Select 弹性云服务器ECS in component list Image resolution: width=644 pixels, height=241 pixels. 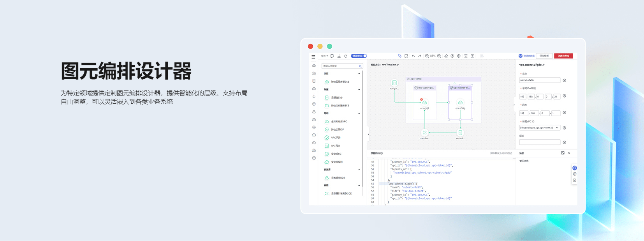340,82
